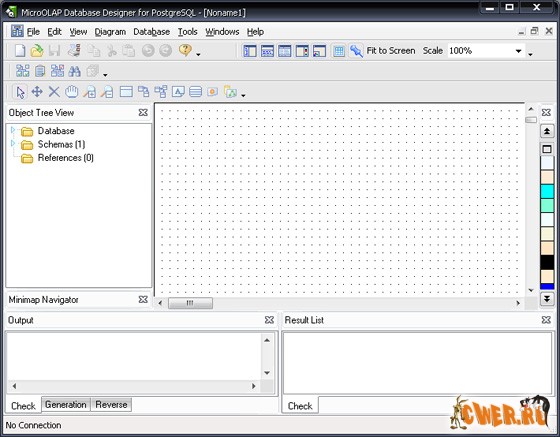Image resolution: width=560 pixels, height=437 pixels.
Task: Click Fit to Screen
Action: coord(391,51)
